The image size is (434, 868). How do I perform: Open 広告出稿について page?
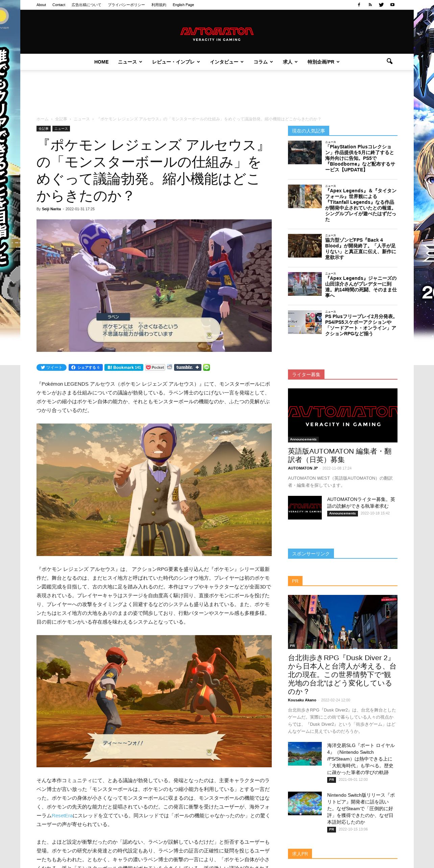(x=86, y=5)
